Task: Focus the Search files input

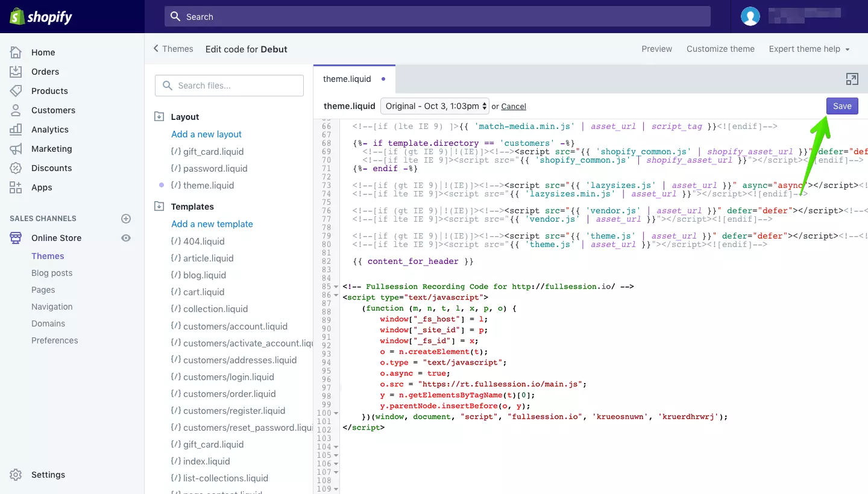Action: (229, 86)
